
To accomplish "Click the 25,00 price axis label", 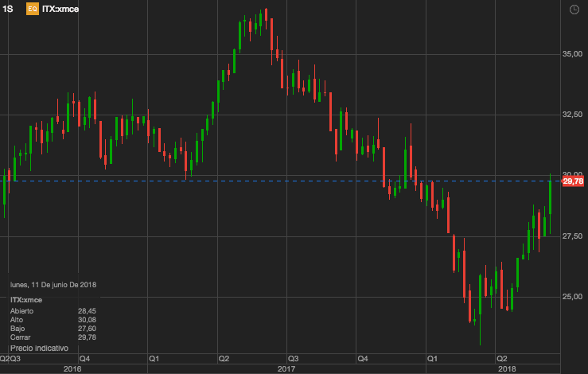I will pyautogui.click(x=573, y=297).
